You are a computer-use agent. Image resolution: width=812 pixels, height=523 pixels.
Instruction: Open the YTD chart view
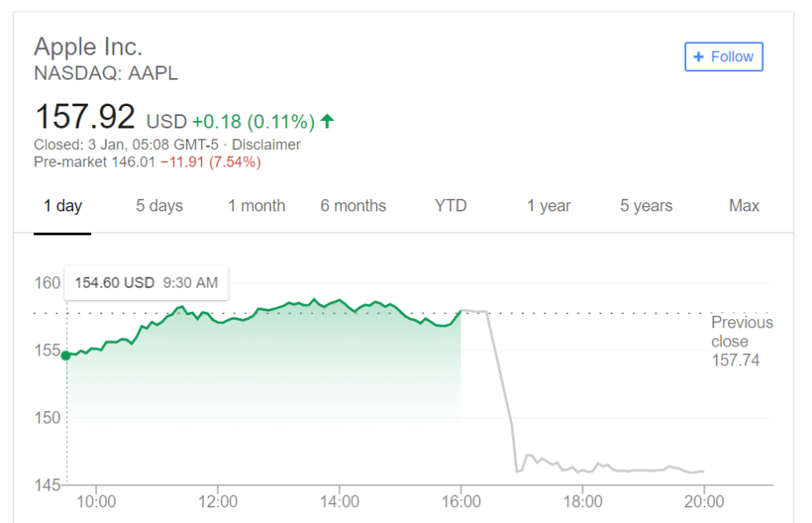[451, 206]
